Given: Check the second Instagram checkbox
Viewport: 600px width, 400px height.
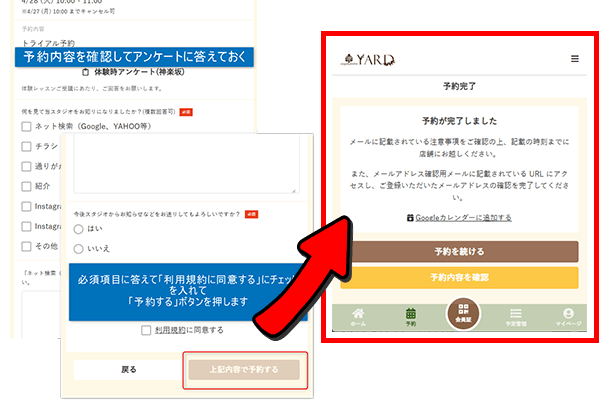Looking at the screenshot, I should click(26, 227).
